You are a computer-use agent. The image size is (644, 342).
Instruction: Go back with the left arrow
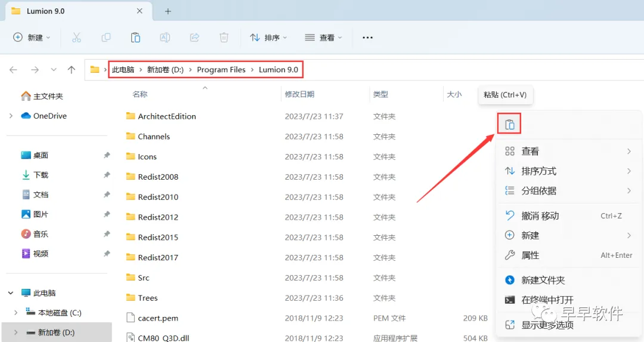[x=13, y=70]
